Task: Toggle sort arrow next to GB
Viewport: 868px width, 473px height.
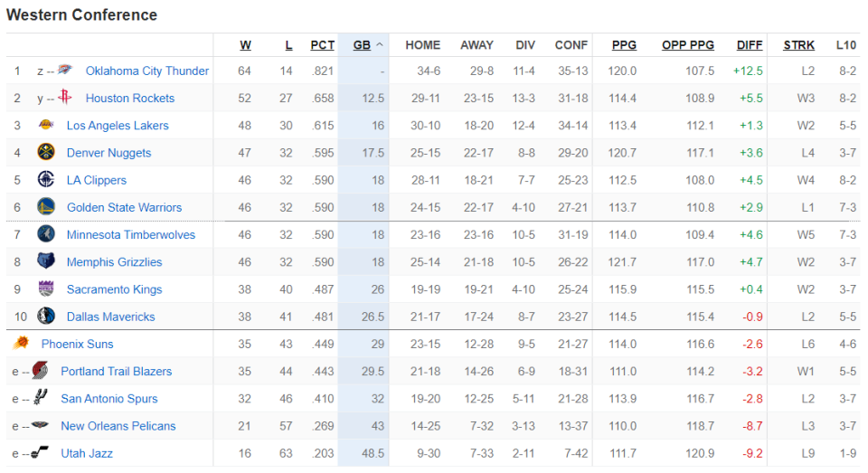Action: [x=380, y=45]
